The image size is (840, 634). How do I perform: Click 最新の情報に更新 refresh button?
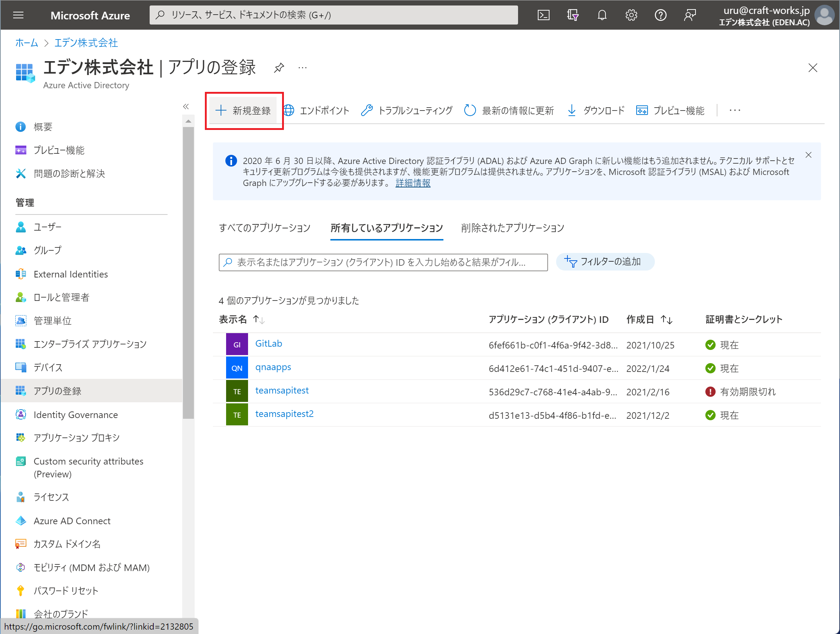tap(509, 111)
